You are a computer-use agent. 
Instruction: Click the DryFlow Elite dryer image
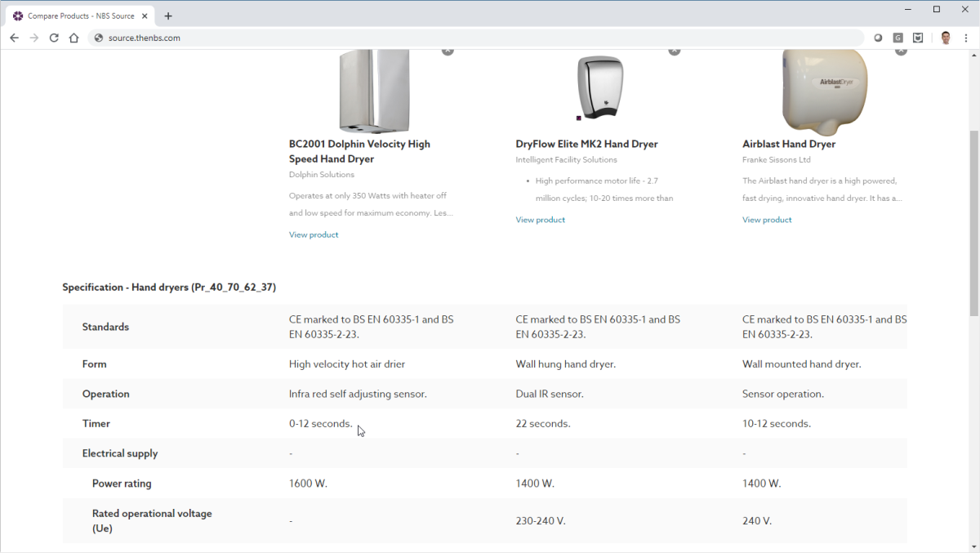[600, 88]
